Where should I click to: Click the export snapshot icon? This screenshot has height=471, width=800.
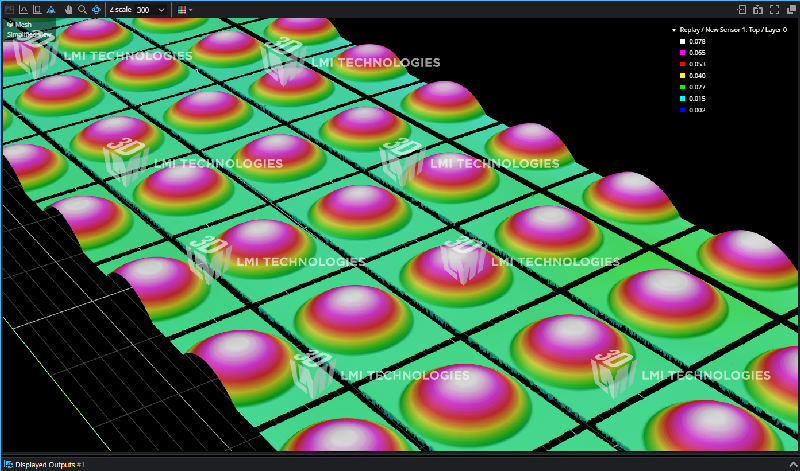tap(758, 10)
